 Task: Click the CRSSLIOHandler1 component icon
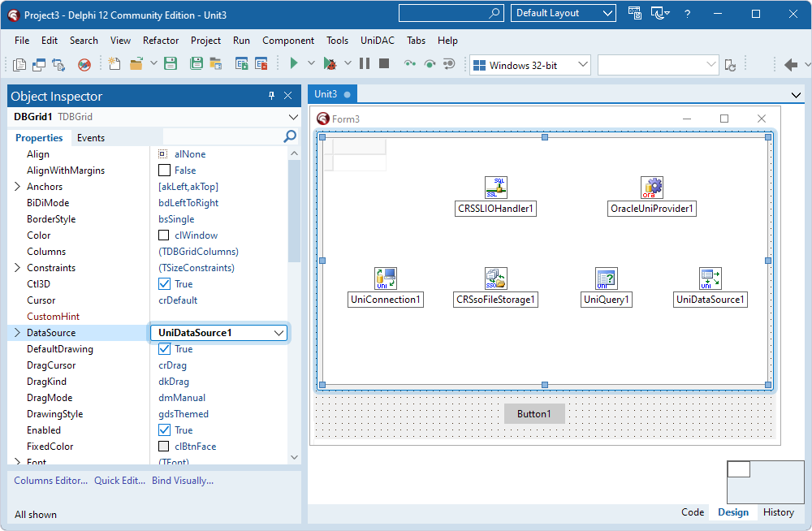(x=495, y=187)
